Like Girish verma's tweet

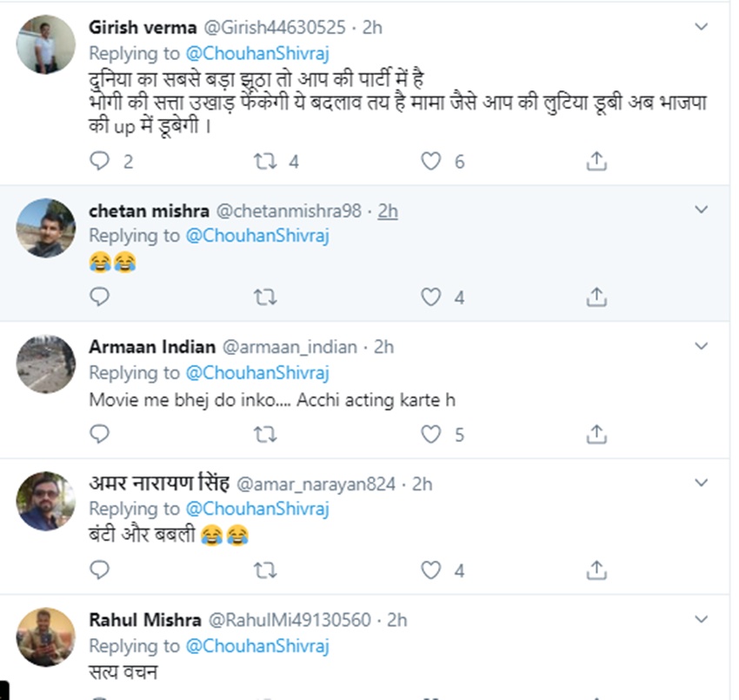[430, 161]
